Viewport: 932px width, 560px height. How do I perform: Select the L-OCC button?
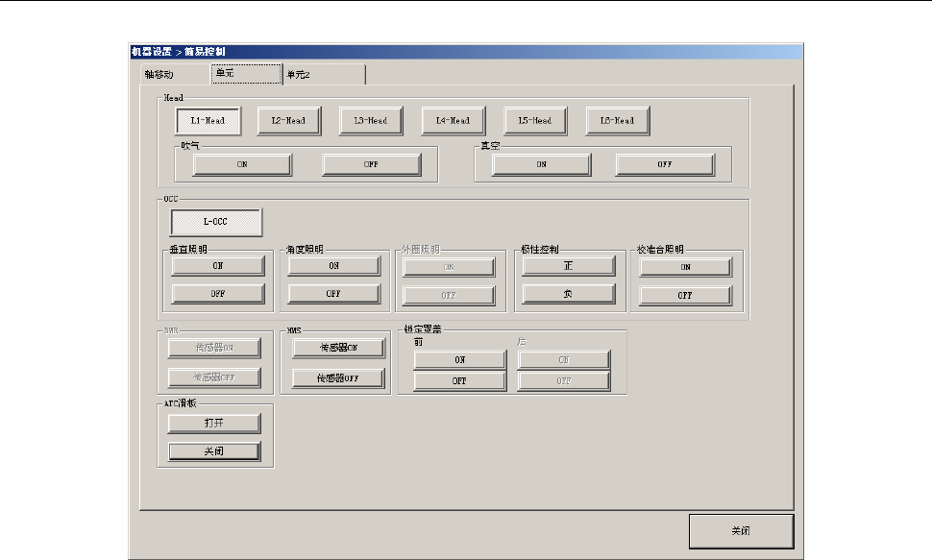point(215,222)
